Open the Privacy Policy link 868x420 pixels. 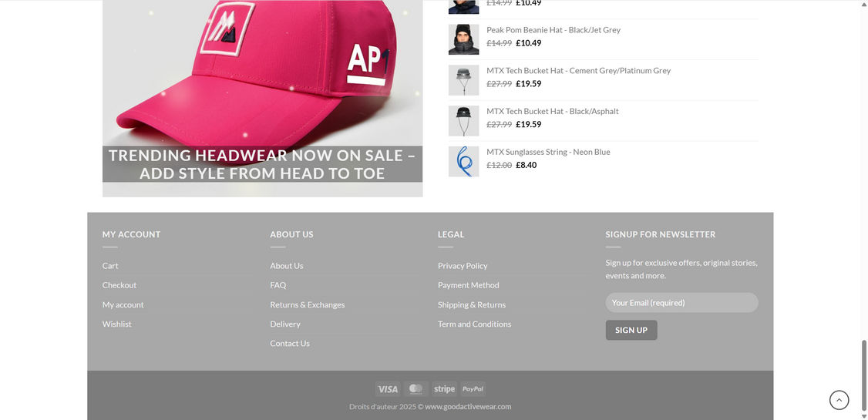tap(463, 266)
